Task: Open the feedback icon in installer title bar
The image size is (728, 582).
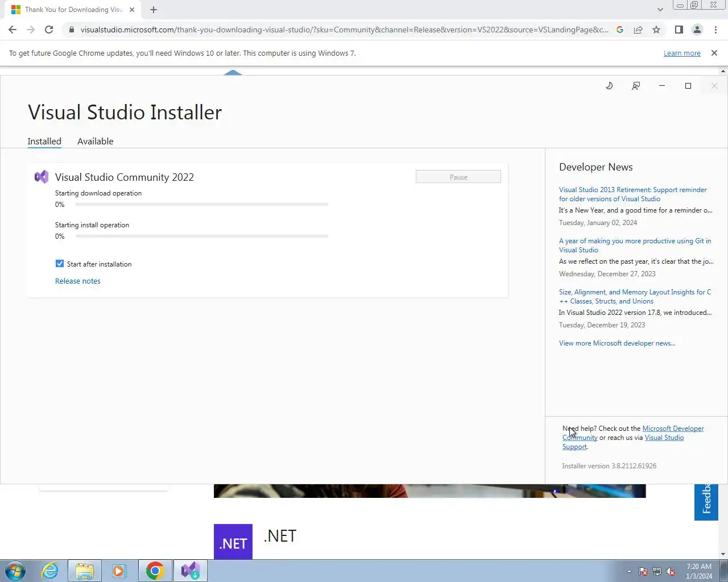Action: (x=636, y=86)
